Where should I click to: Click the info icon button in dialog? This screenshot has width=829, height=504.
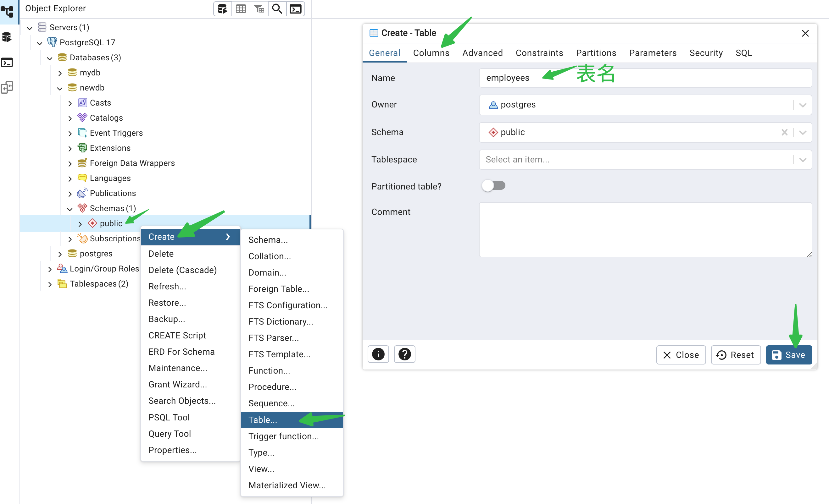pos(378,354)
